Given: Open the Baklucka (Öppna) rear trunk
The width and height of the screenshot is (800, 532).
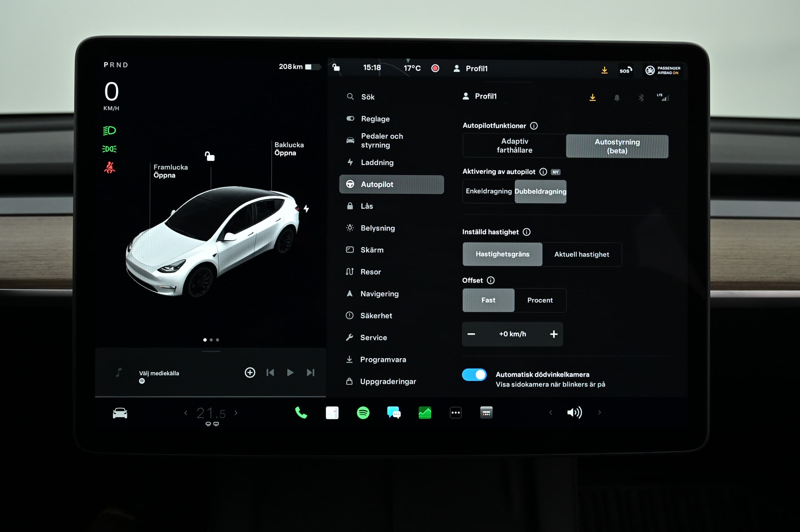Looking at the screenshot, I should point(289,149).
